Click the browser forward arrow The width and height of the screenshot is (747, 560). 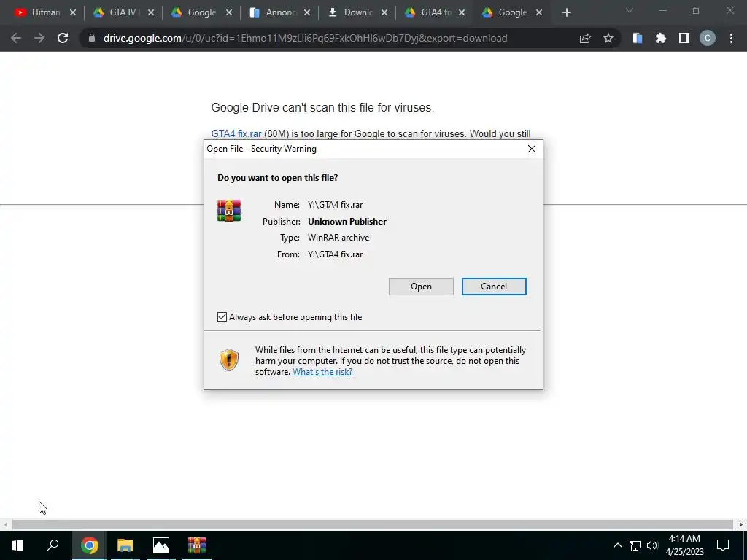[x=39, y=38]
